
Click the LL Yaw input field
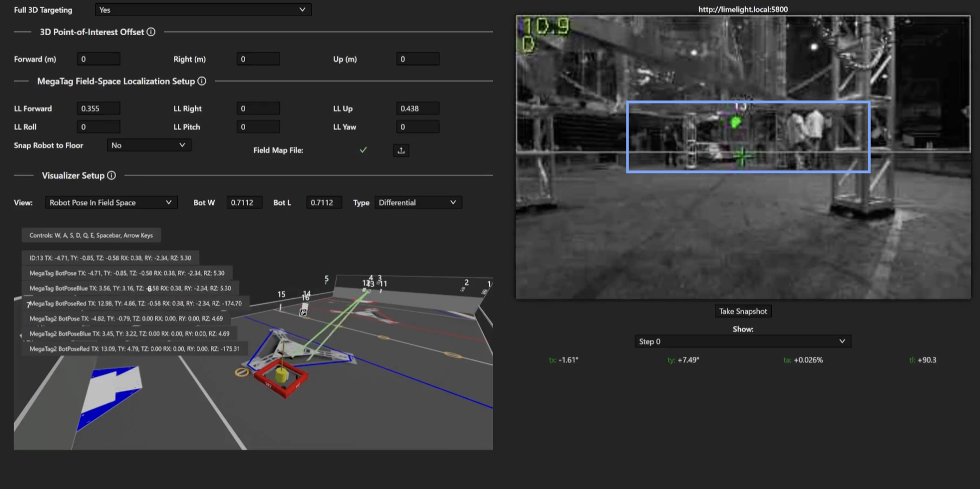(417, 127)
